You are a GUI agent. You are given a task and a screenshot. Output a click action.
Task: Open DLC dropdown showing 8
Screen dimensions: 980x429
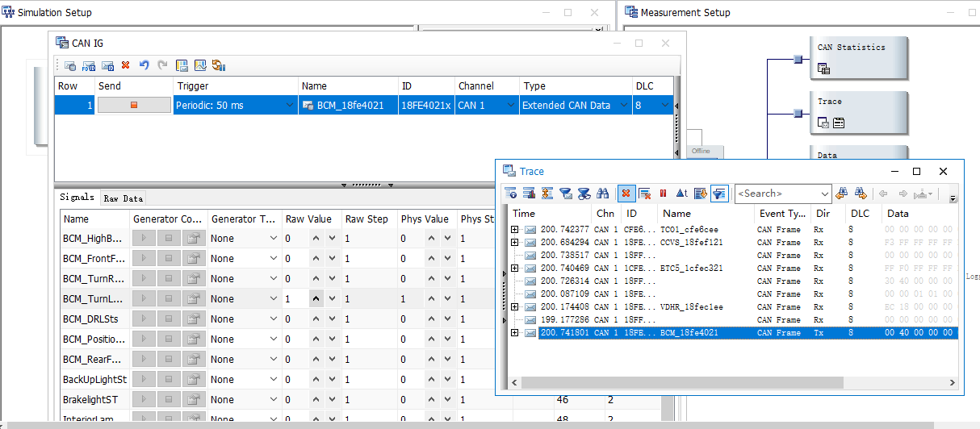665,105
